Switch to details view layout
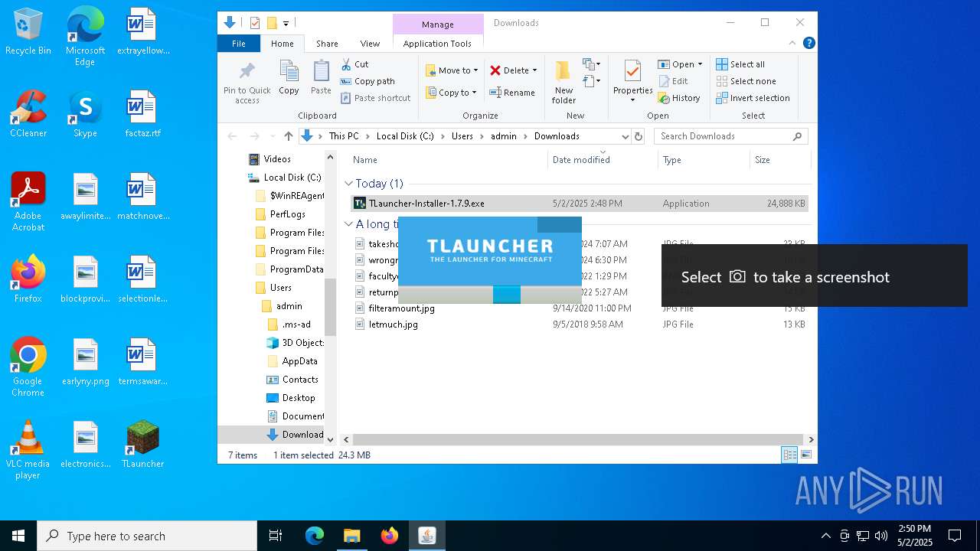This screenshot has height=551, width=980. tap(789, 455)
